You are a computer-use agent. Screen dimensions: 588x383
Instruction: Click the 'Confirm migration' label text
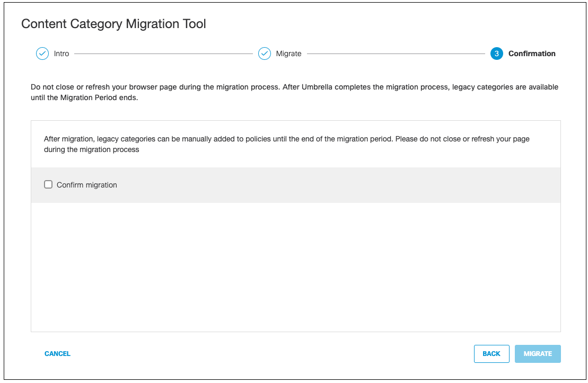point(86,185)
